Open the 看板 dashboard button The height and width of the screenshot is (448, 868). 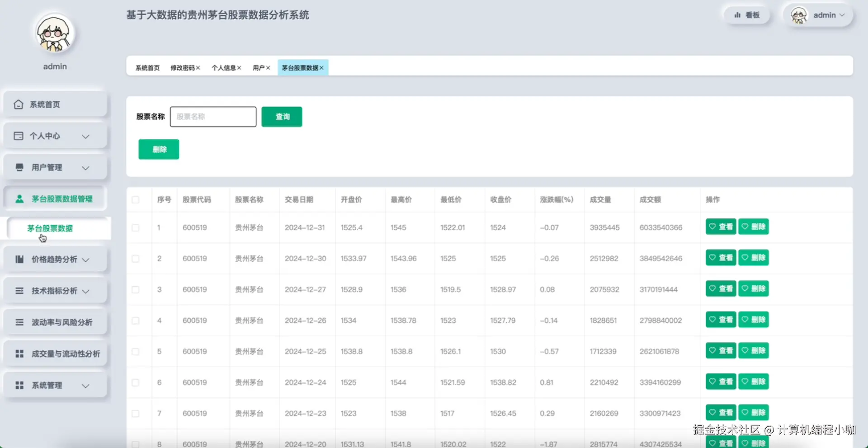click(747, 15)
